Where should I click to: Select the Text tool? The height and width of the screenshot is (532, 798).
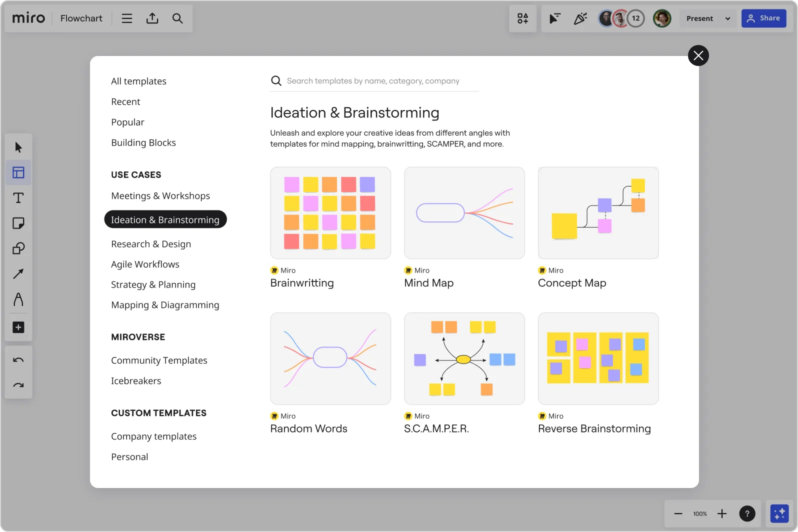18,198
